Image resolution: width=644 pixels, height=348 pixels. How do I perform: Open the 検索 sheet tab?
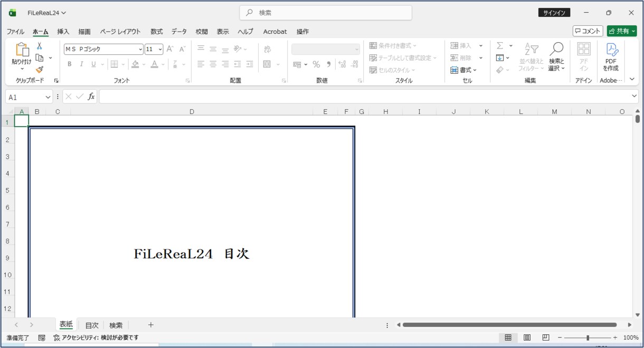pyautogui.click(x=116, y=325)
